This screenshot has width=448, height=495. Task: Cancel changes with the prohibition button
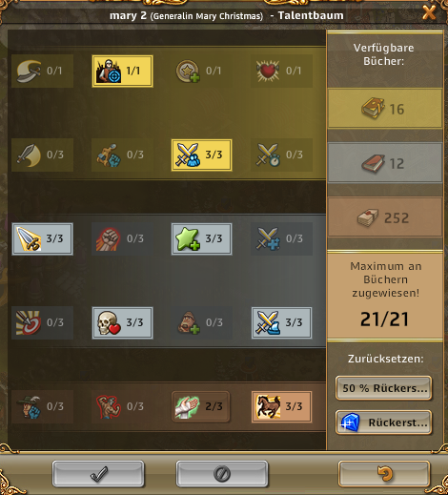point(222,474)
